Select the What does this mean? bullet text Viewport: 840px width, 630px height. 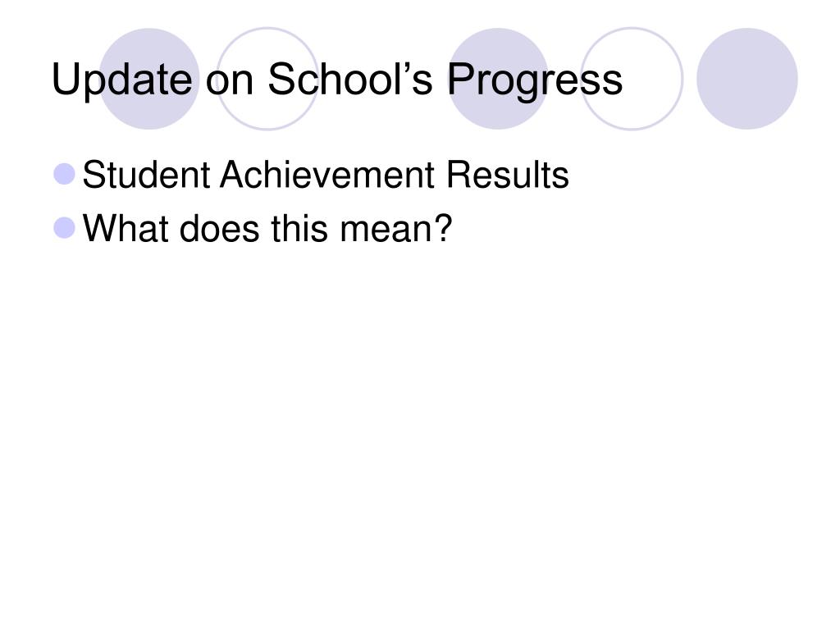(x=268, y=228)
